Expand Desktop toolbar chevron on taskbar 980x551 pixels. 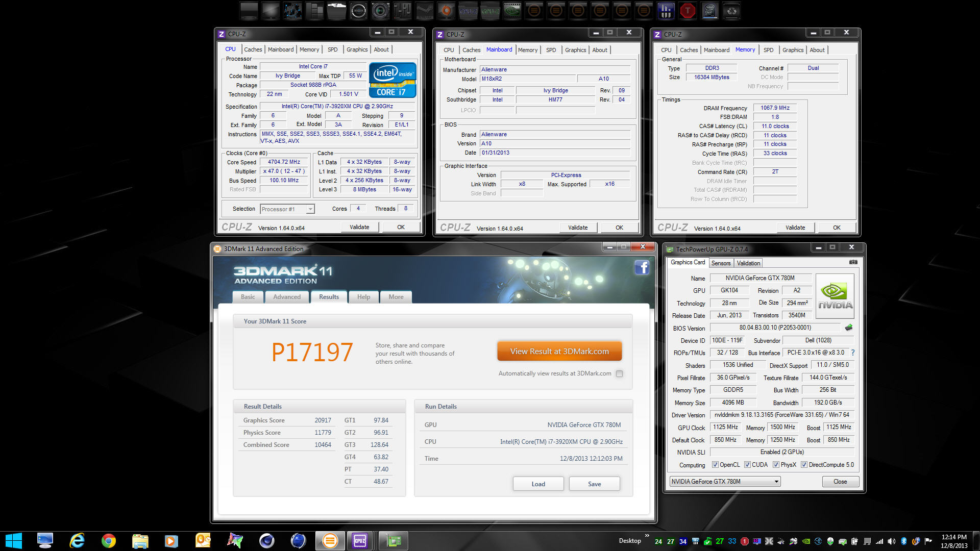pyautogui.click(x=647, y=535)
